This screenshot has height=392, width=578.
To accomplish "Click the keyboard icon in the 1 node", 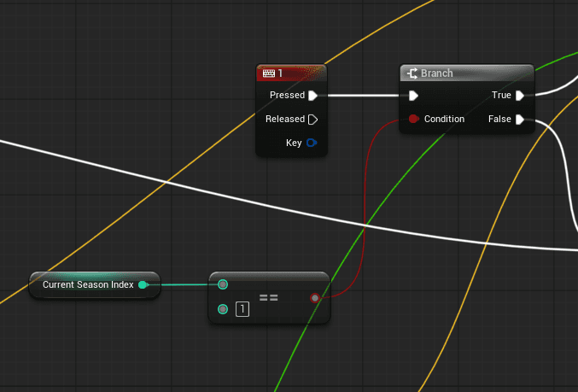I will pos(268,73).
